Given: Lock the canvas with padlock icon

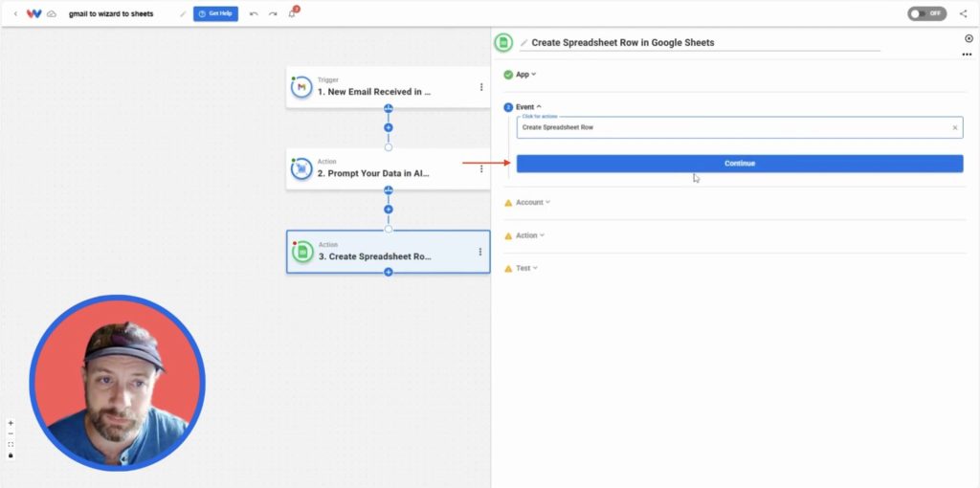Looking at the screenshot, I should click(x=11, y=455).
